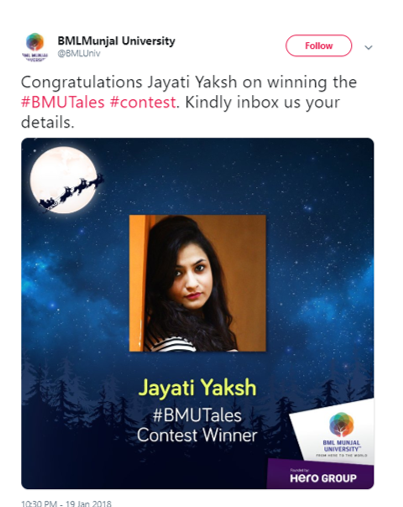This screenshot has height=507, width=403.
Task: Click the BMLMunjal University account name
Action: pyautogui.click(x=116, y=41)
